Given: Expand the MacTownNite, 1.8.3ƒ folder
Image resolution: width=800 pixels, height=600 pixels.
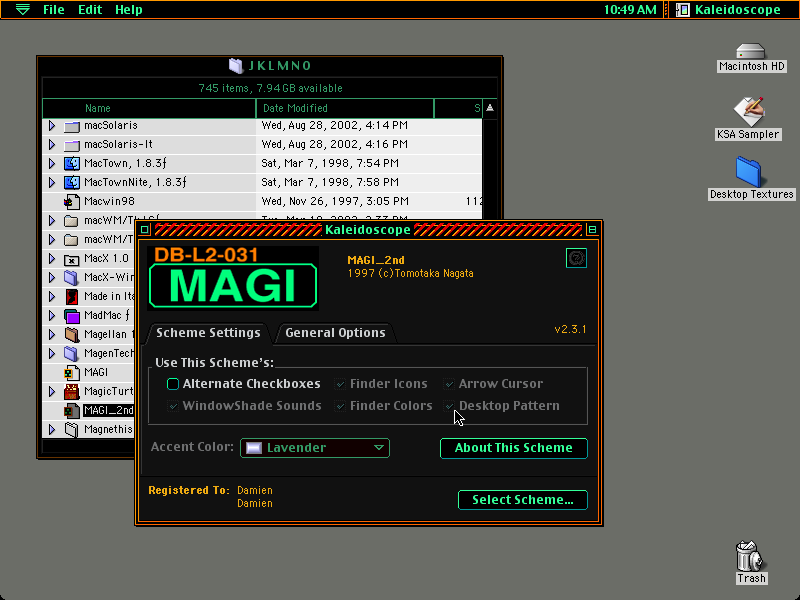Looking at the screenshot, I should [x=52, y=182].
